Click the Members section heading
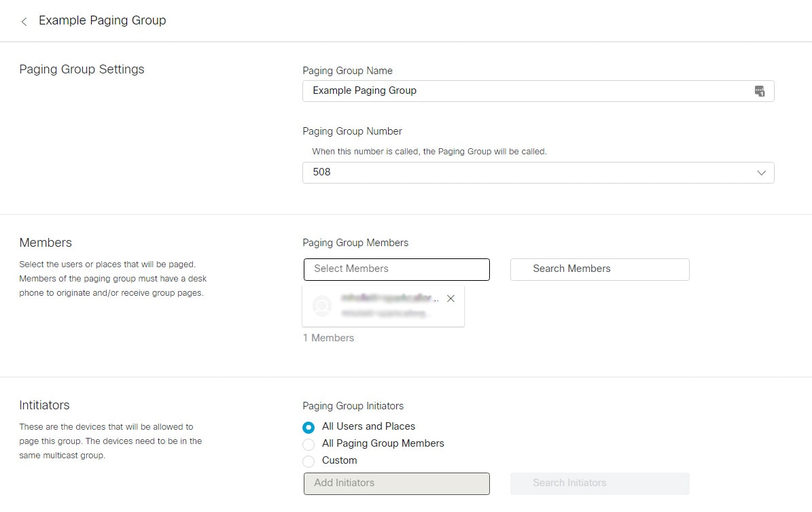Viewport: 812px width, 512px height. click(x=46, y=242)
